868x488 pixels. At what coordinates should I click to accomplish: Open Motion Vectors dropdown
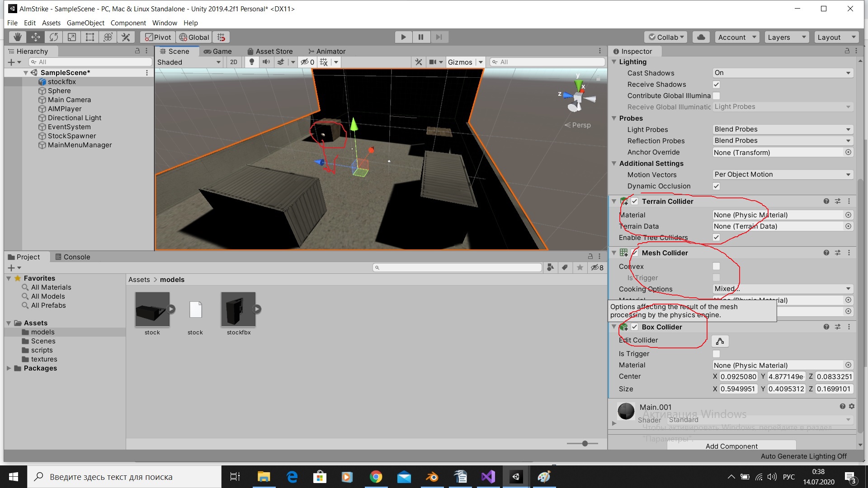tap(783, 174)
